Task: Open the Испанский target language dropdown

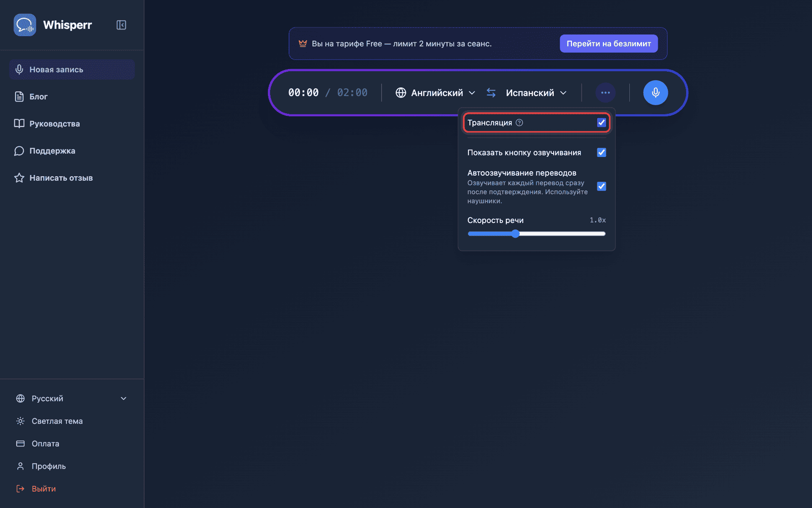Action: point(536,92)
